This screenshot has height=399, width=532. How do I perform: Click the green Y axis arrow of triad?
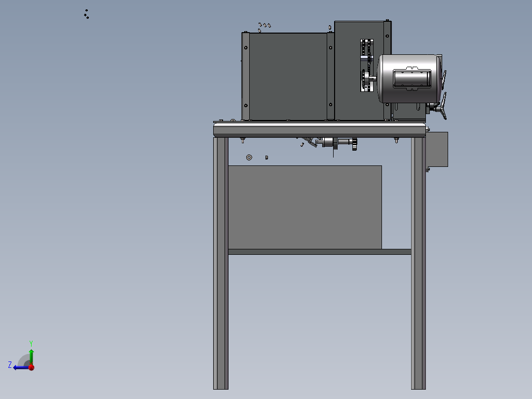pyautogui.click(x=31, y=356)
